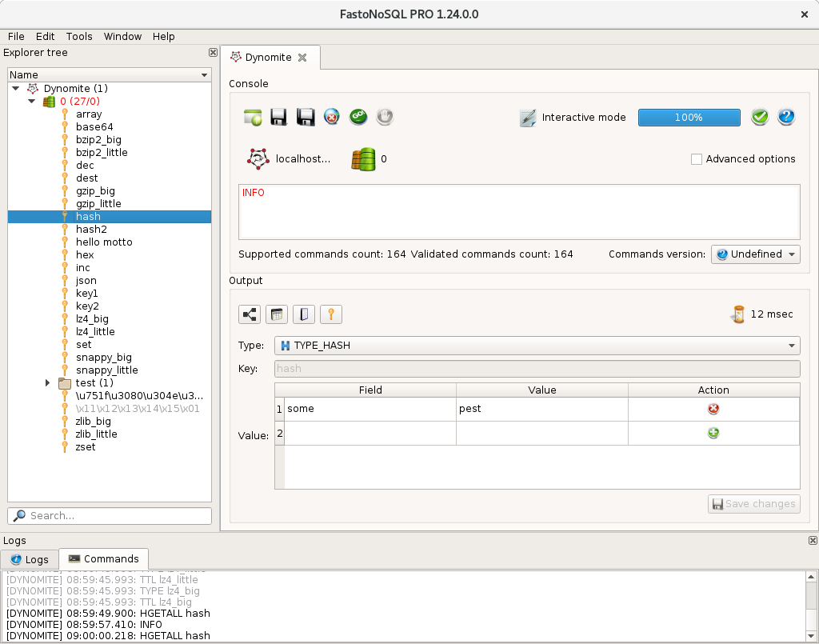Close the Explorer tree panel
819x644 pixels.
click(213, 52)
